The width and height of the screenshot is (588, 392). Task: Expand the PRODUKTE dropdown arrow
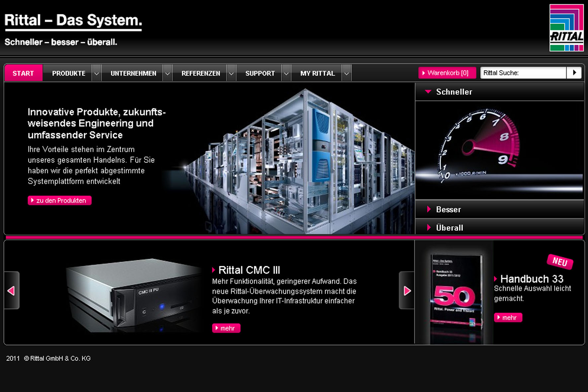[97, 73]
